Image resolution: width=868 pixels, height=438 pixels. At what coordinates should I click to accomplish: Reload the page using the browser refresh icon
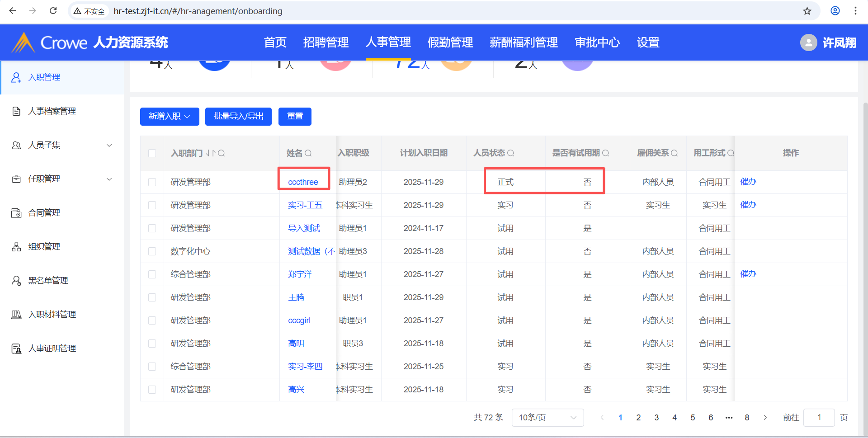[x=53, y=11]
